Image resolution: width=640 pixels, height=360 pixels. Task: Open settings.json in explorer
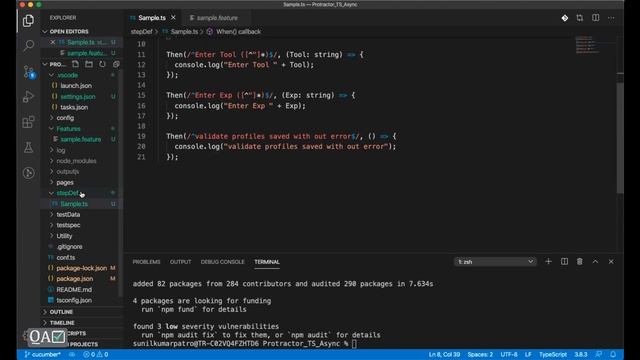[78, 97]
